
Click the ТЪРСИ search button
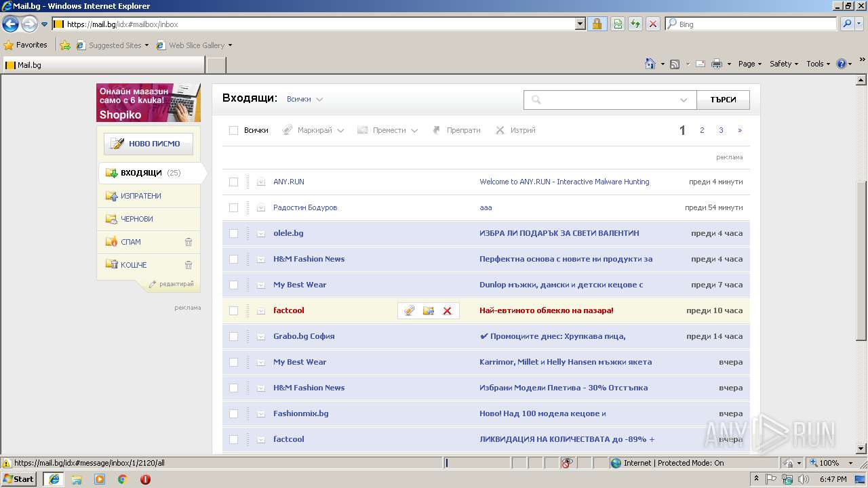[723, 100]
